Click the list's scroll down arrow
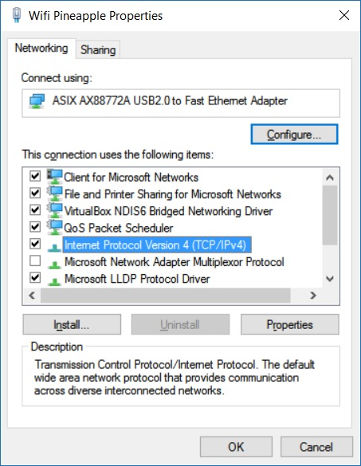 pyautogui.click(x=330, y=279)
